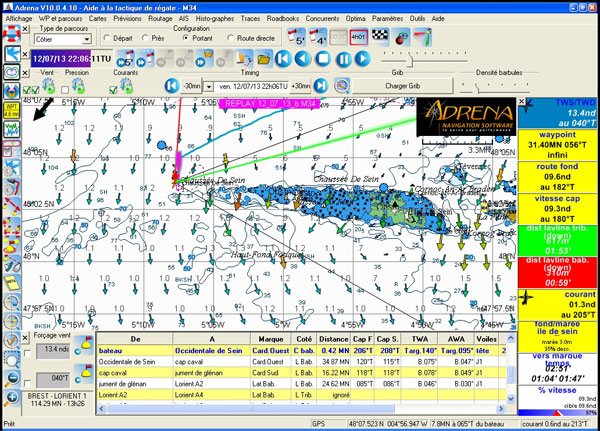
Task: Click the replay pause button
Action: pyautogui.click(x=343, y=59)
